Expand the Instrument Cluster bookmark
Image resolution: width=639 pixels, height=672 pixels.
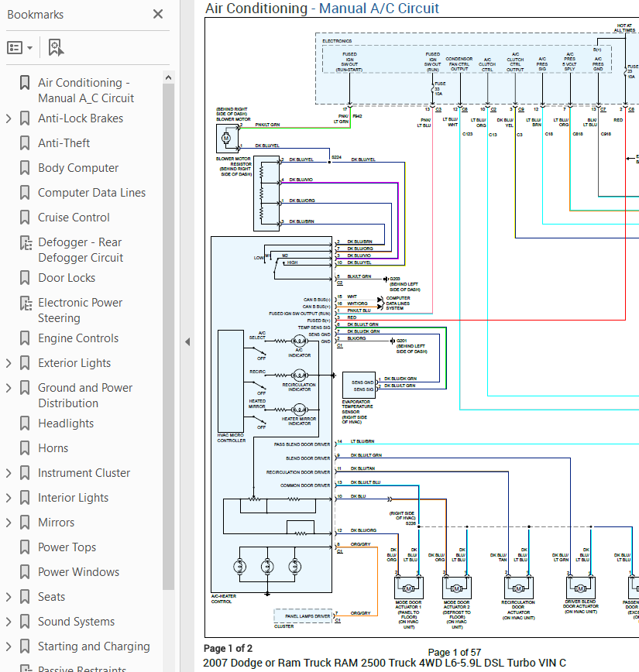pyautogui.click(x=9, y=473)
